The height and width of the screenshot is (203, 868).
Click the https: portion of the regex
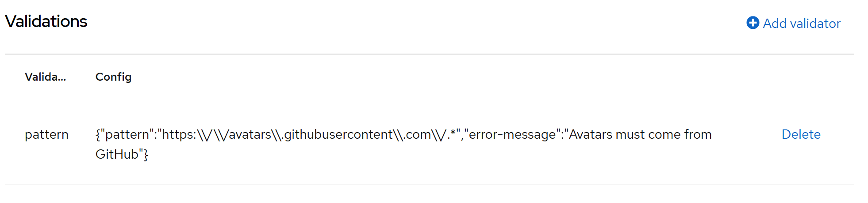(179, 134)
